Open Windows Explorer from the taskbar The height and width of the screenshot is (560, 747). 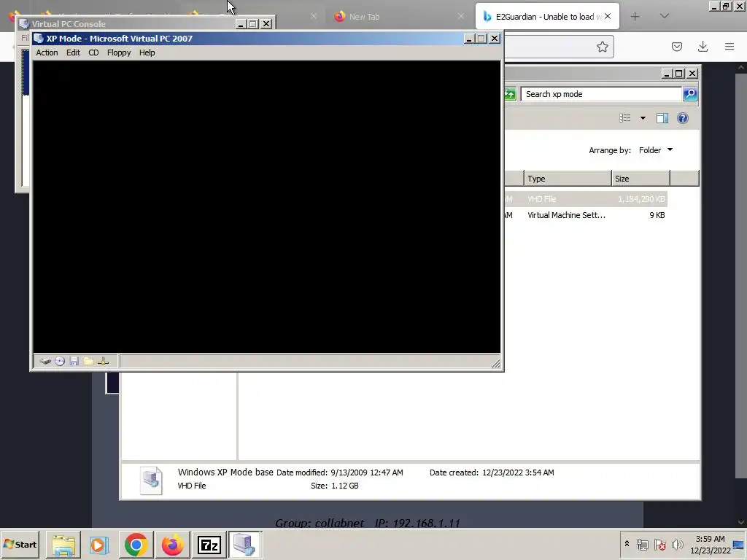point(63,545)
